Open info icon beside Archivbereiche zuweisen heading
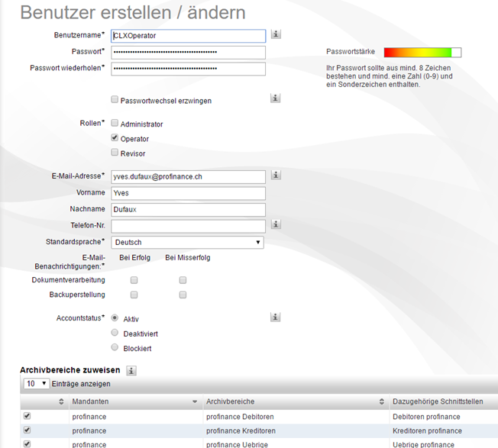The width and height of the screenshot is (498, 448). pos(131,370)
